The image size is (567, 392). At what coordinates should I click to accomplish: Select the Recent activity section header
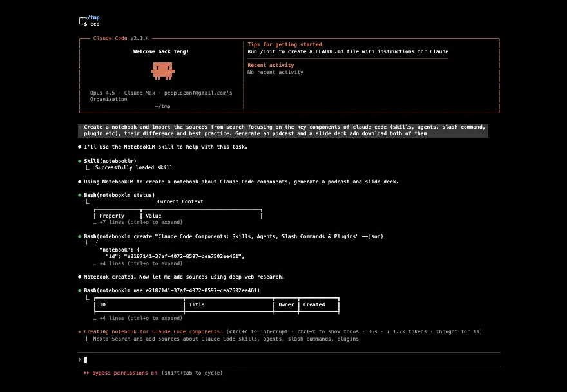270,64
